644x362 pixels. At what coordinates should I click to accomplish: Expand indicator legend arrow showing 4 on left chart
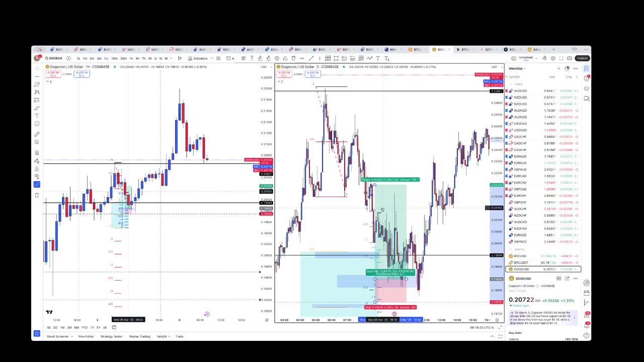click(x=49, y=81)
